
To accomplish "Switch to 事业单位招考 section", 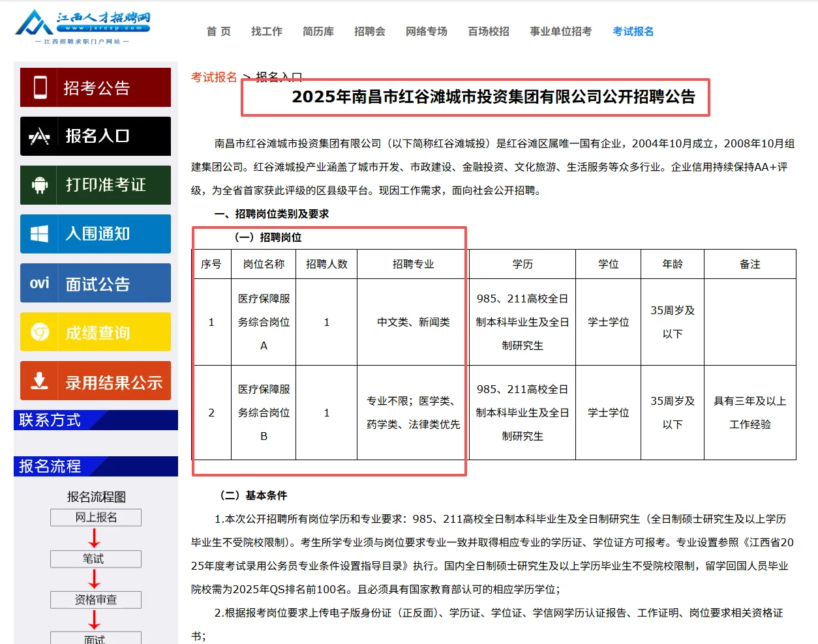I will [x=560, y=31].
